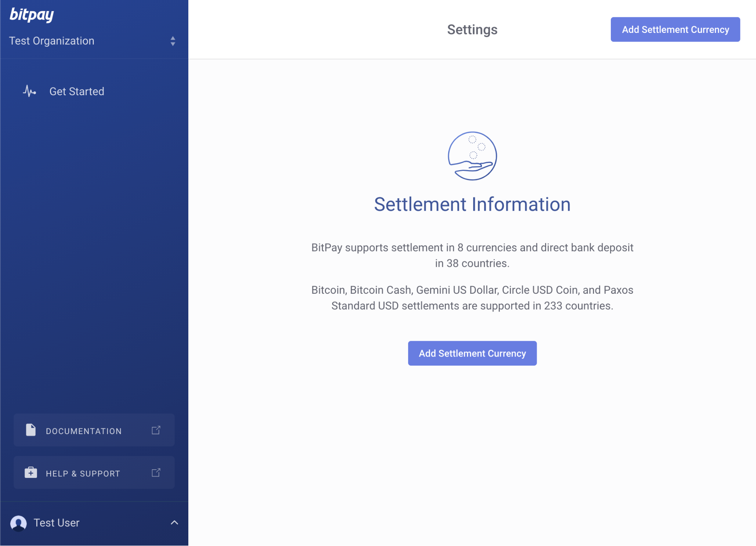This screenshot has height=546, width=756.
Task: Open the Test Organization switcher arrows
Action: point(173,41)
